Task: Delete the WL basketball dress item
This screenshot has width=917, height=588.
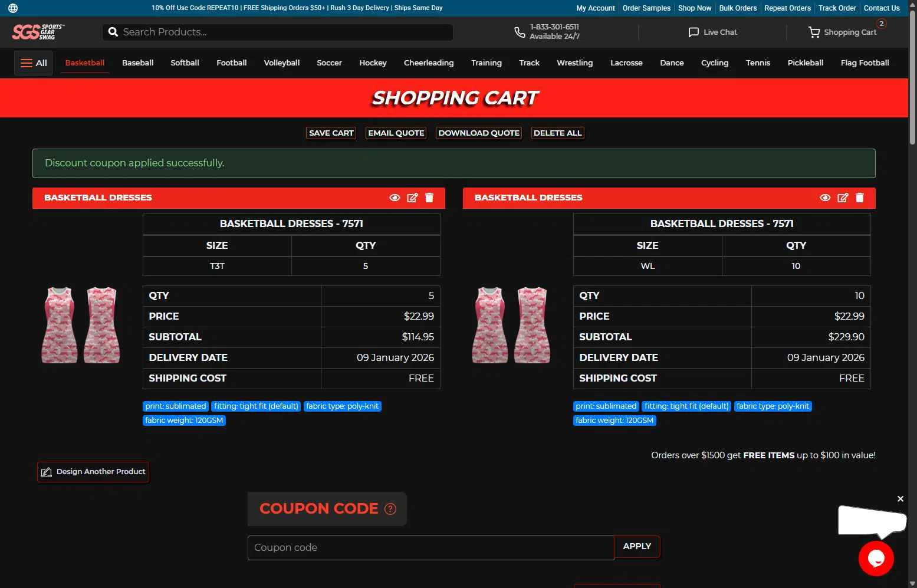Action: pyautogui.click(x=860, y=198)
